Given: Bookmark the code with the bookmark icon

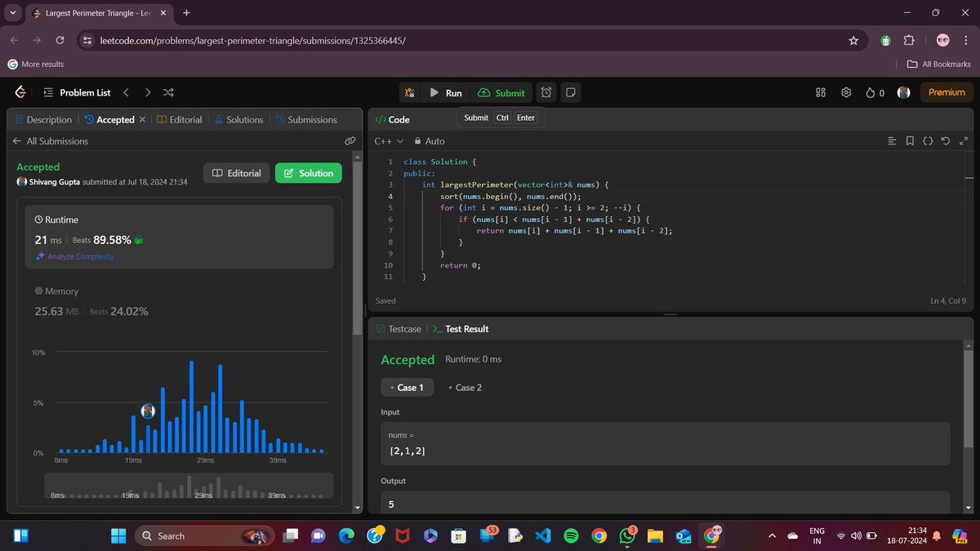Looking at the screenshot, I should pyautogui.click(x=910, y=141).
